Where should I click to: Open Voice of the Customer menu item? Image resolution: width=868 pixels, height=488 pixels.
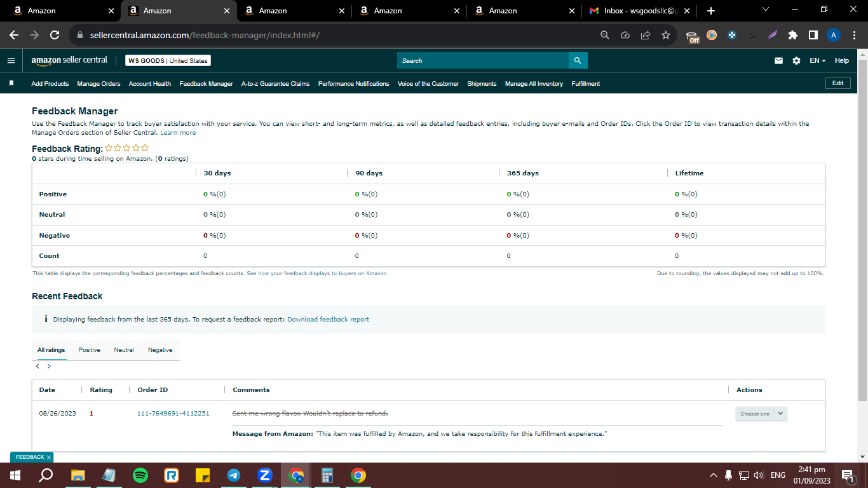428,84
